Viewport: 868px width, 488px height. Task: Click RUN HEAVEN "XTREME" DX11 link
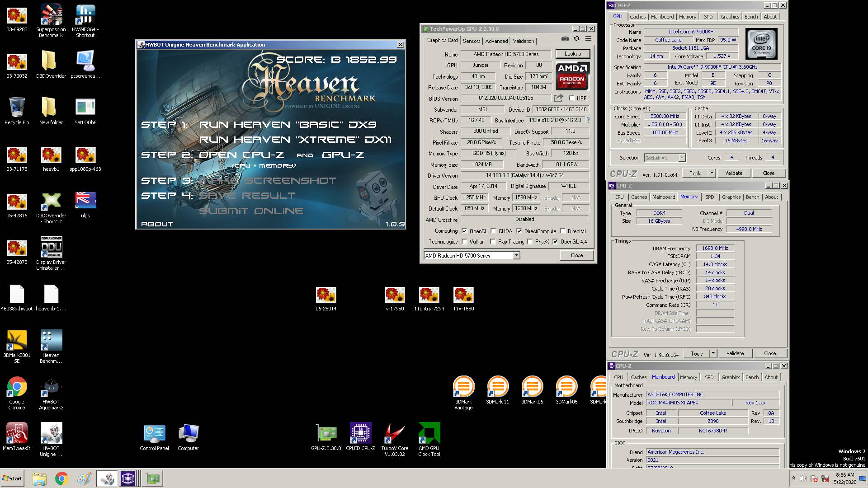click(x=295, y=140)
